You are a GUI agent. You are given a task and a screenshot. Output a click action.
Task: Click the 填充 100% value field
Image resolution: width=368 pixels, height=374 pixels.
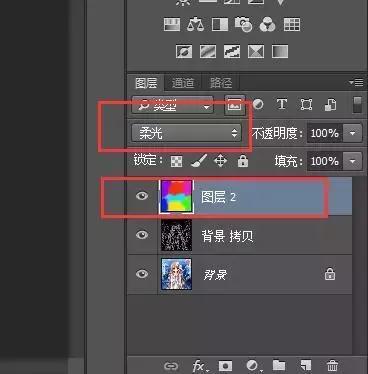pos(325,161)
